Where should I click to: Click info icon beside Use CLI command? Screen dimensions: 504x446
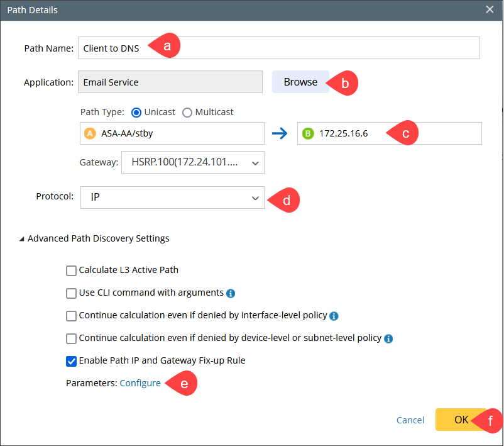click(x=231, y=293)
